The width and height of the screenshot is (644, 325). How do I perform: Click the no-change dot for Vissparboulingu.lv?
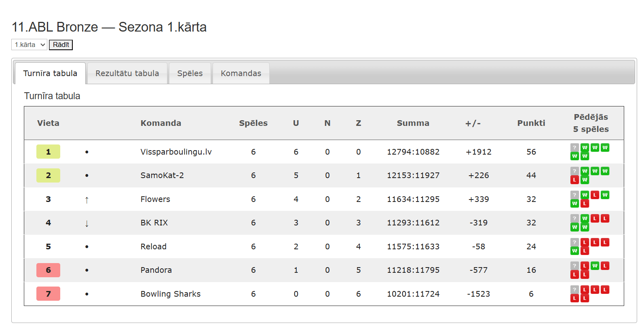87,152
